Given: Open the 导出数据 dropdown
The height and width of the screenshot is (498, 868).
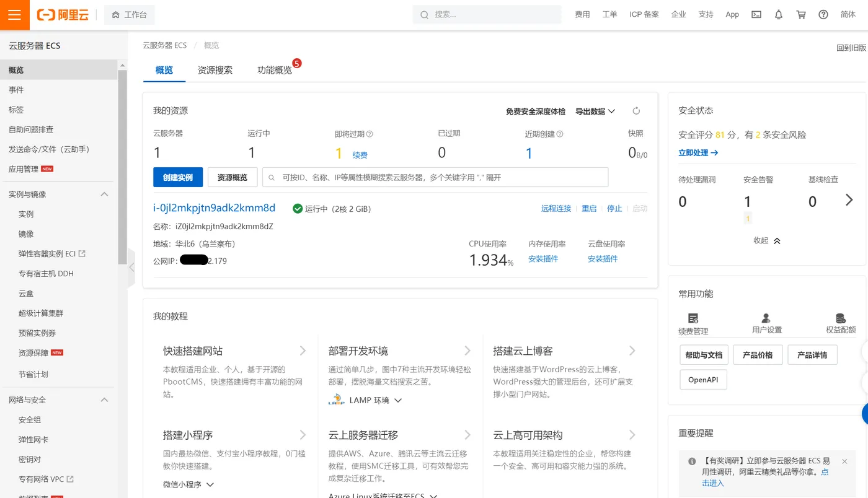Looking at the screenshot, I should [595, 111].
